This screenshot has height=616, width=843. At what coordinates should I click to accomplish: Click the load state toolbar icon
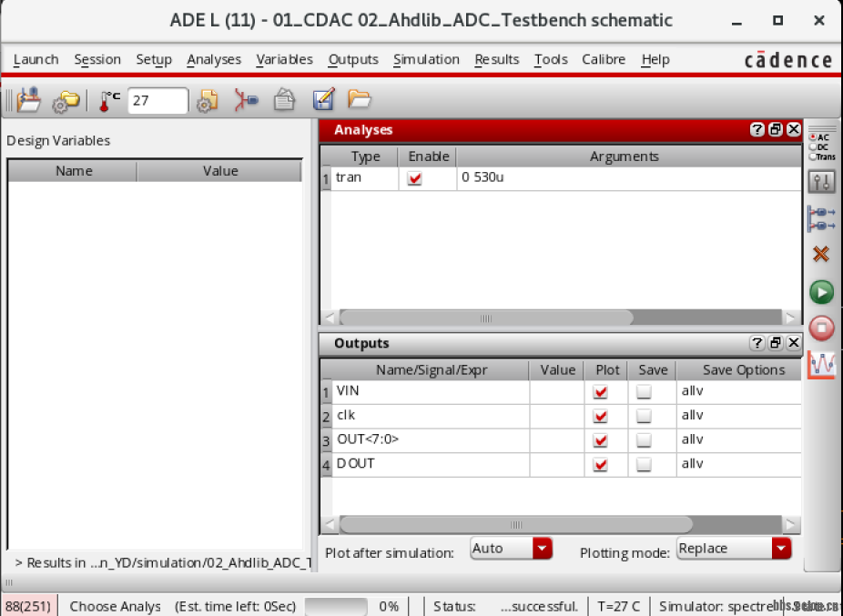[28, 100]
